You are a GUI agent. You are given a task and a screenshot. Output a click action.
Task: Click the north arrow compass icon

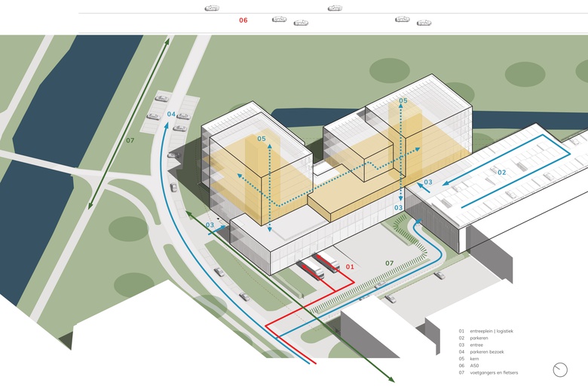pos(560,369)
